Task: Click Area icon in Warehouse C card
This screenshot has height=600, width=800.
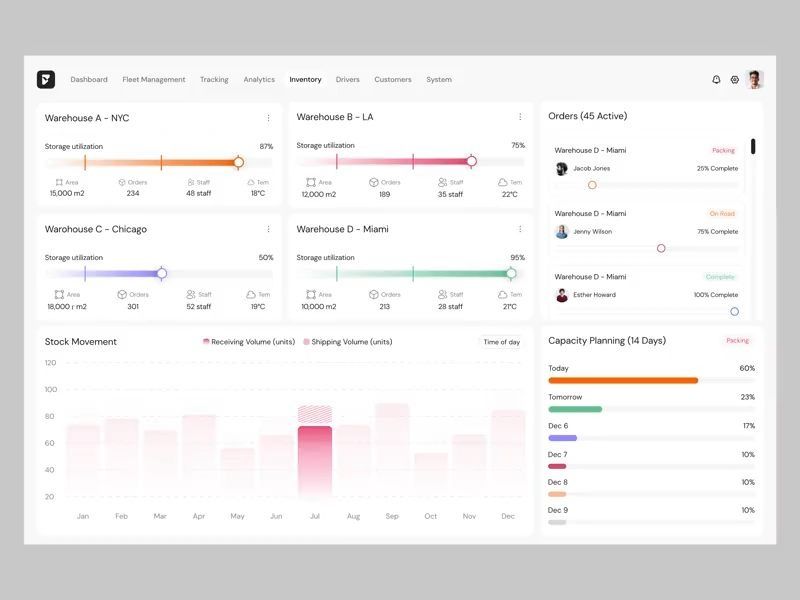Action: tap(59, 294)
